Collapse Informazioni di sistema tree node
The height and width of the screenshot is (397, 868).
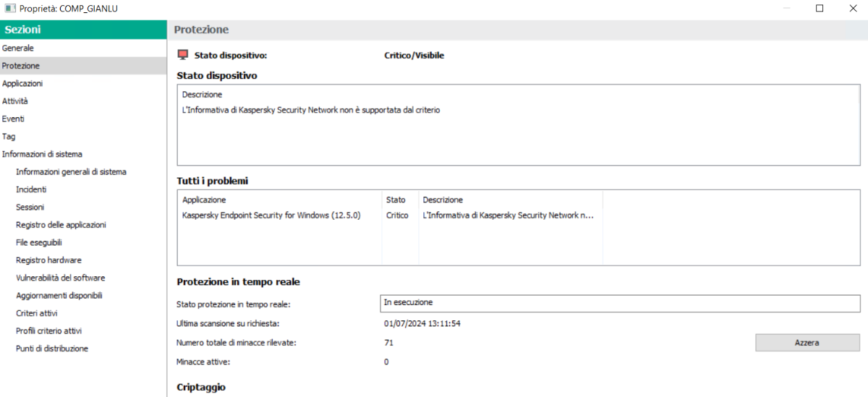pyautogui.click(x=42, y=154)
